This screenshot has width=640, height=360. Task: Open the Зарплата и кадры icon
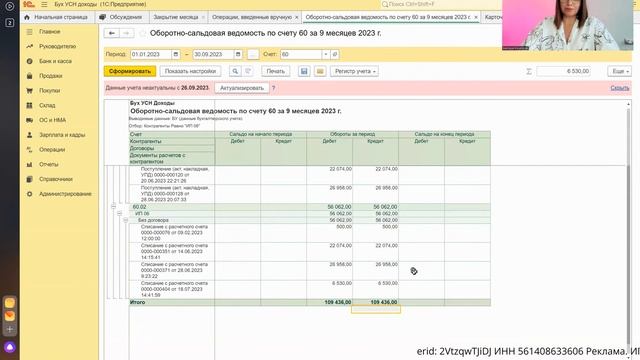[29, 135]
